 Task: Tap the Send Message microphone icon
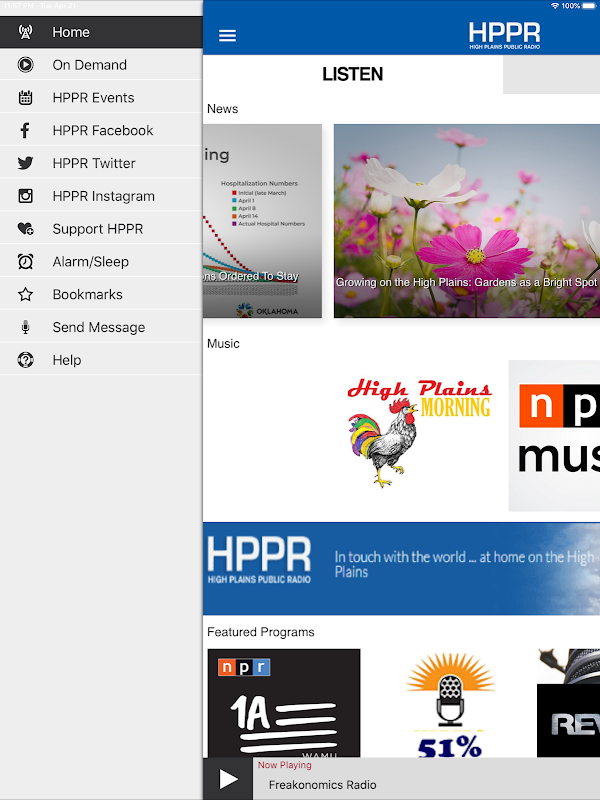click(x=26, y=327)
